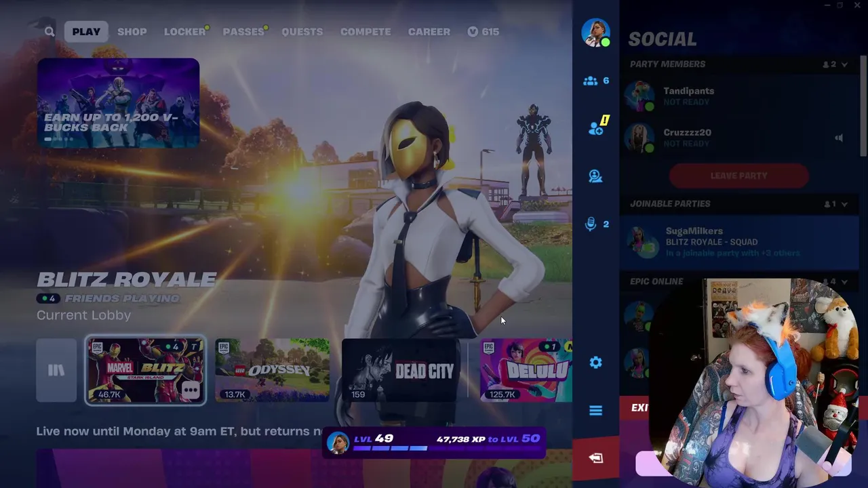
Task: Select the Marvel Blitz Stark Island tile
Action: (x=145, y=370)
